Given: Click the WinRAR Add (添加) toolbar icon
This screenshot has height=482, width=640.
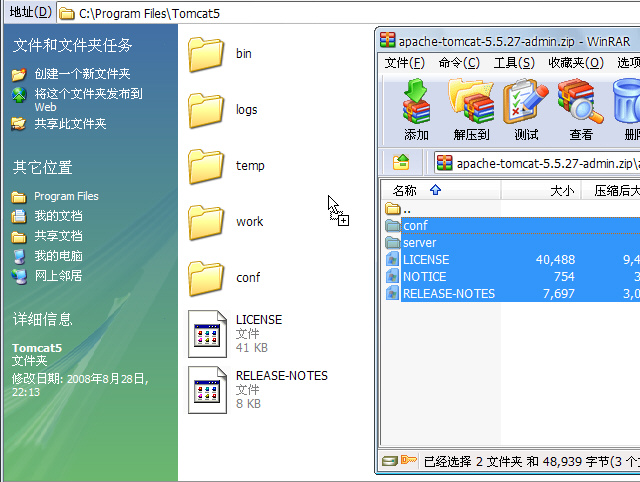Looking at the screenshot, I should tap(416, 101).
